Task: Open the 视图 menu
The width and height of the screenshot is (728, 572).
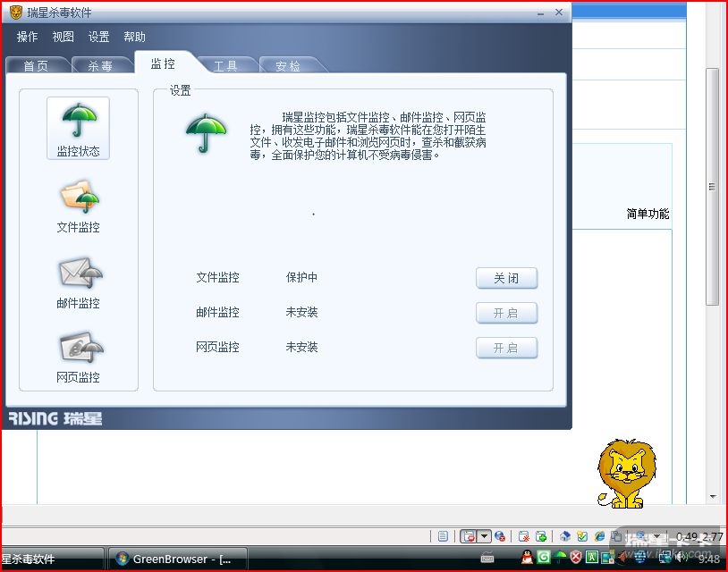Action: pyautogui.click(x=63, y=37)
